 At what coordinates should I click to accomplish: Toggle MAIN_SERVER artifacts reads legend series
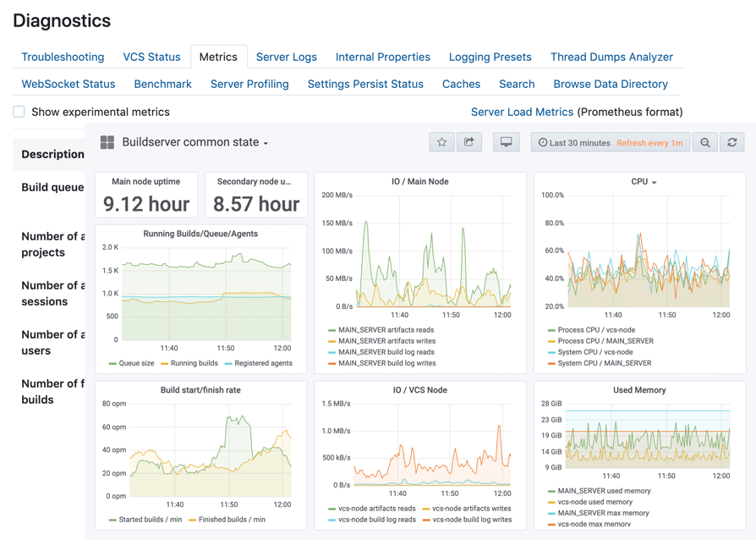[x=386, y=330]
